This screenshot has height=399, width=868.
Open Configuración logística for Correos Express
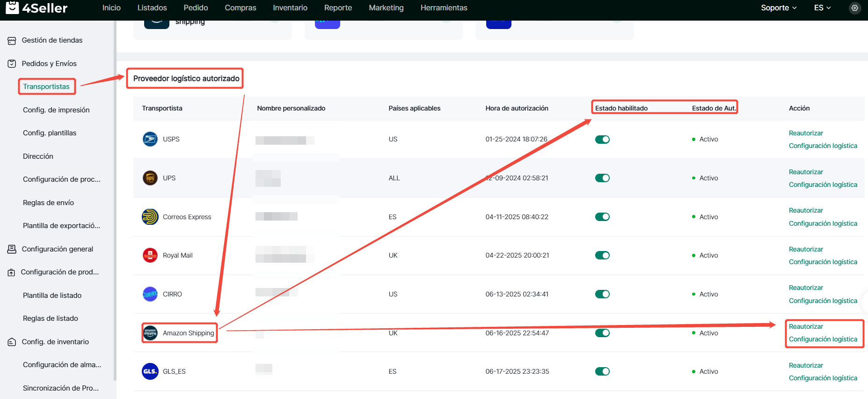click(x=823, y=223)
